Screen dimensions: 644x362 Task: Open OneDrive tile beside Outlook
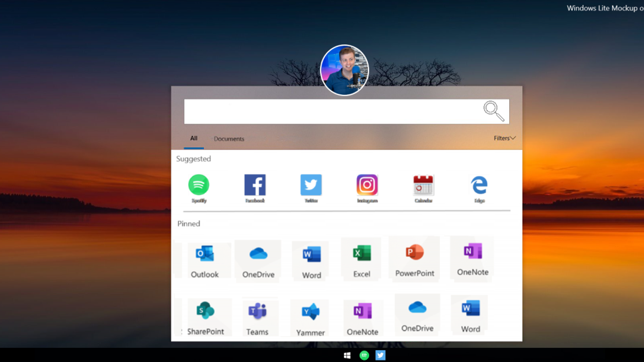258,261
